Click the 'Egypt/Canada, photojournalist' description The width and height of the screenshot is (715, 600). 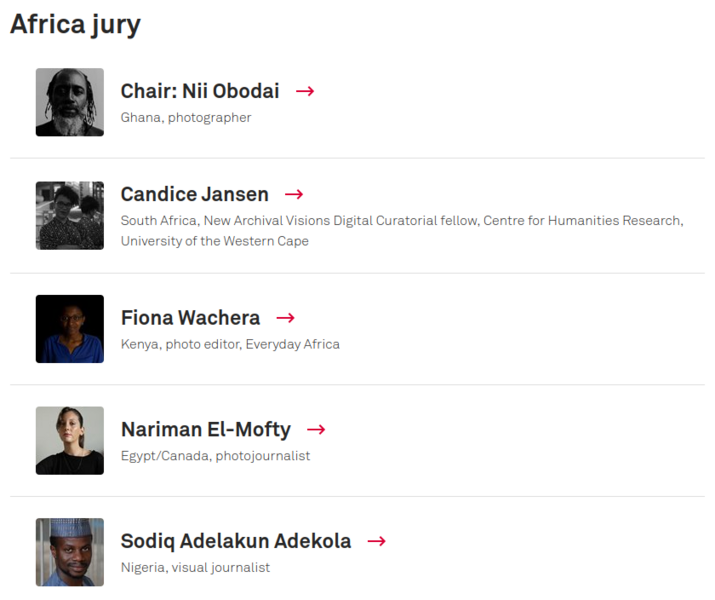(215, 456)
